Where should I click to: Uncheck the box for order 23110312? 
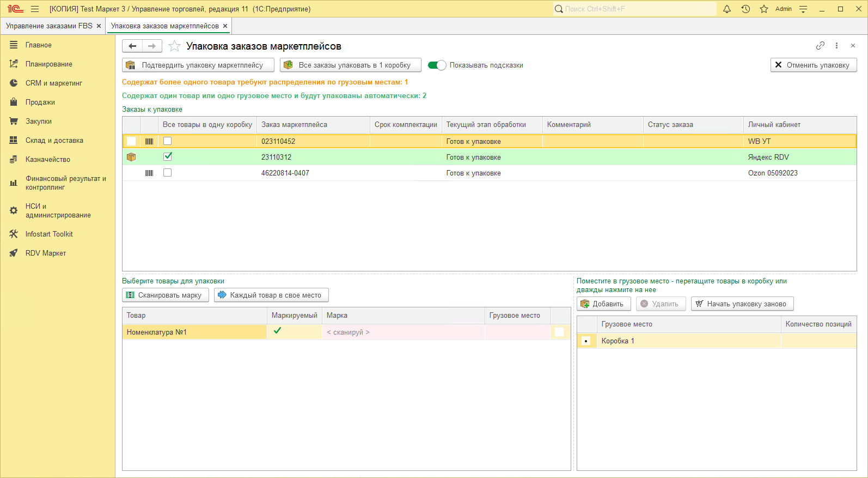[168, 157]
